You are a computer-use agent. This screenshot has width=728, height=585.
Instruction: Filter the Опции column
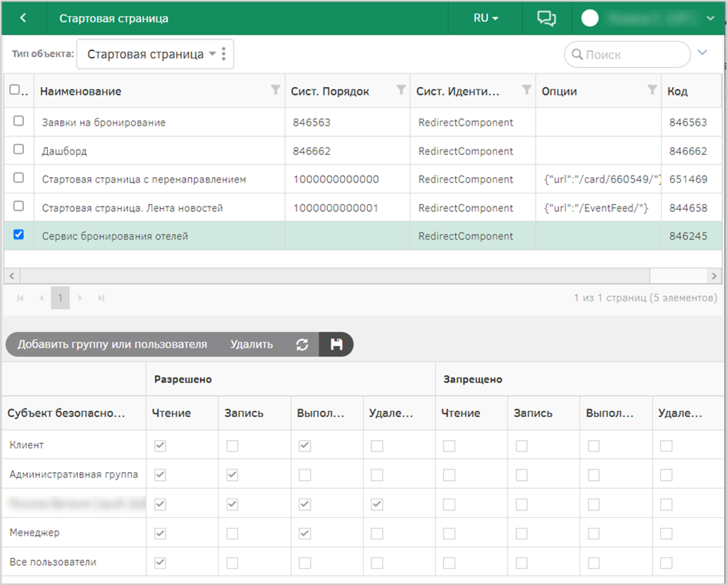pos(652,90)
